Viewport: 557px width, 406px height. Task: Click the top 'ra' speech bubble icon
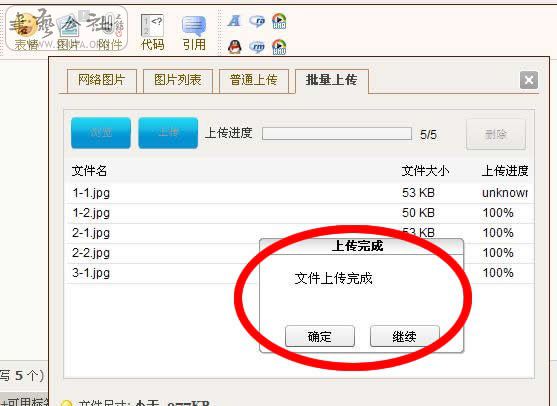(x=257, y=21)
